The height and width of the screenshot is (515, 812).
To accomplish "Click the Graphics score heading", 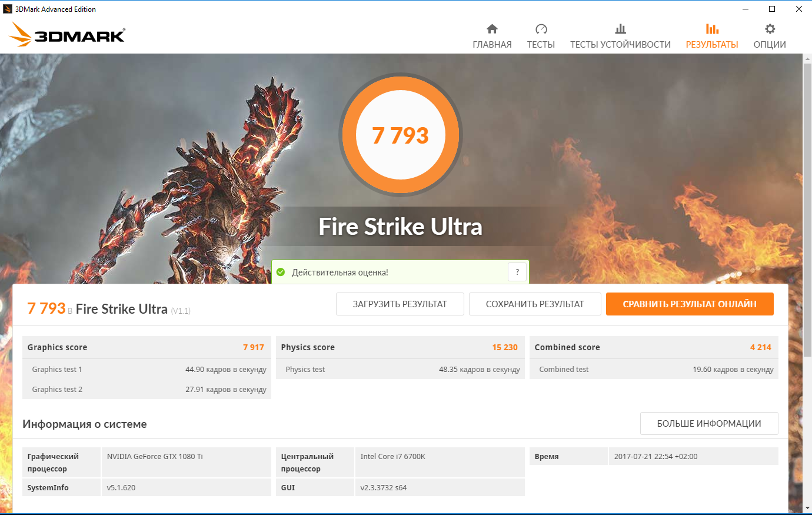I will [57, 347].
